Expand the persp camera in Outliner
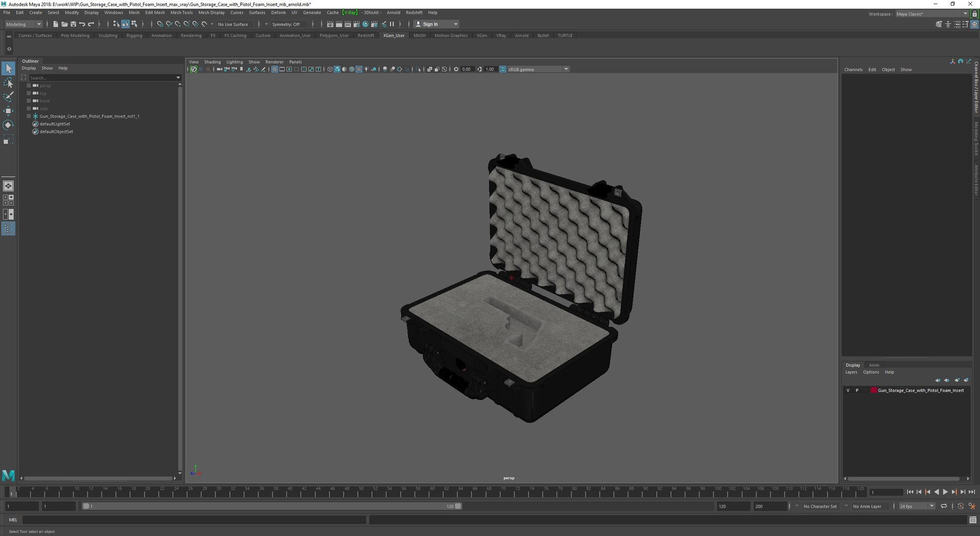This screenshot has width=980, height=536. pos(29,86)
